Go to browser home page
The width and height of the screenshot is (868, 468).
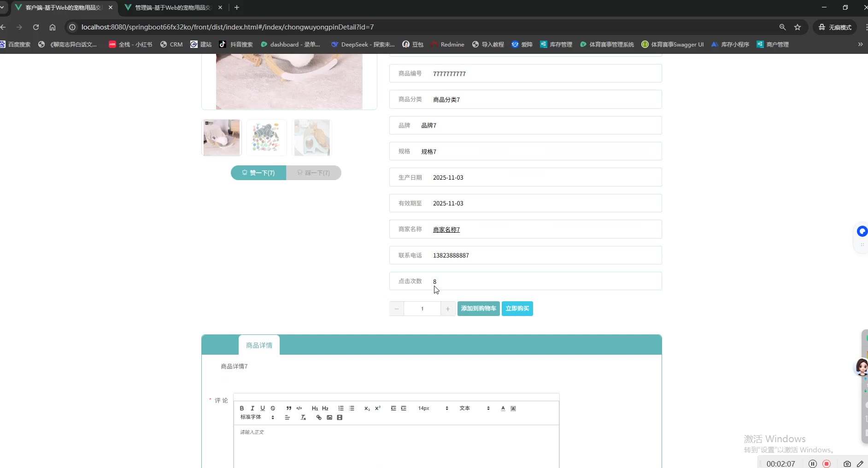tap(53, 27)
